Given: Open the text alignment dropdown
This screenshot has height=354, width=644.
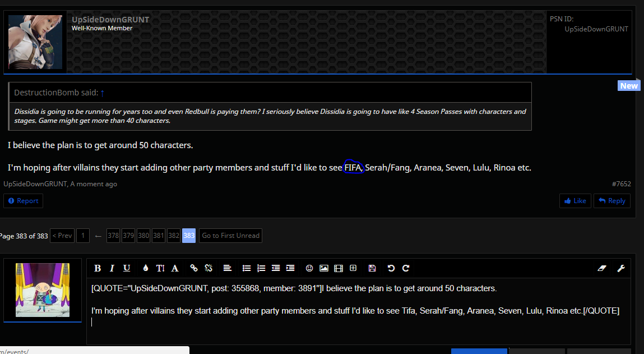Looking at the screenshot, I should pos(227,268).
